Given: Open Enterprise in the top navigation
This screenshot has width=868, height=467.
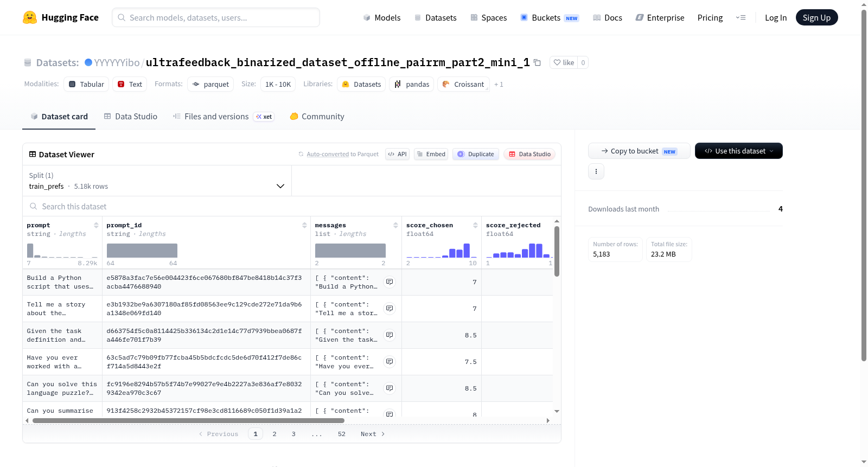Looking at the screenshot, I should [x=660, y=17].
